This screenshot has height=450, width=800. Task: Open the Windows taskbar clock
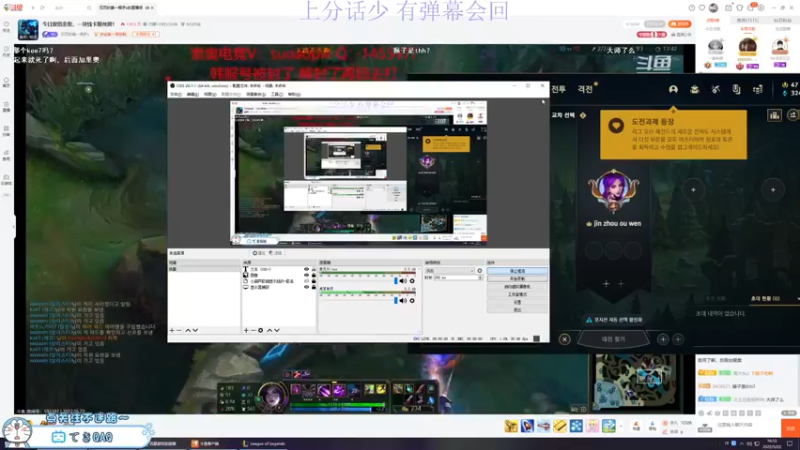point(772,444)
